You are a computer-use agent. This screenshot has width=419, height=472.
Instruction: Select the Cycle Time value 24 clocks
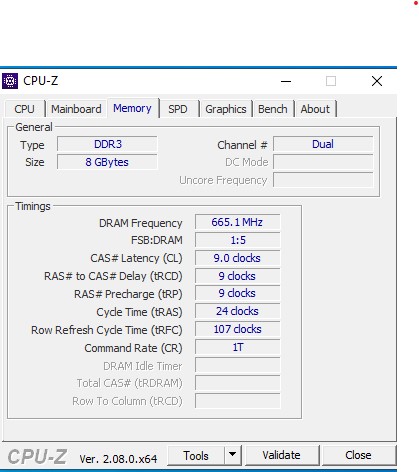tap(237, 311)
